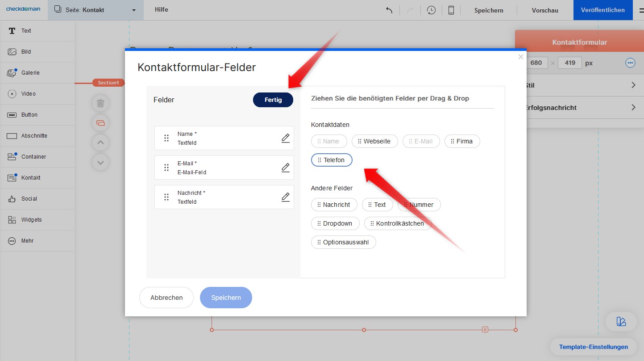Click the undo arrow in top toolbar
Image resolution: width=644 pixels, height=361 pixels.
pyautogui.click(x=389, y=10)
